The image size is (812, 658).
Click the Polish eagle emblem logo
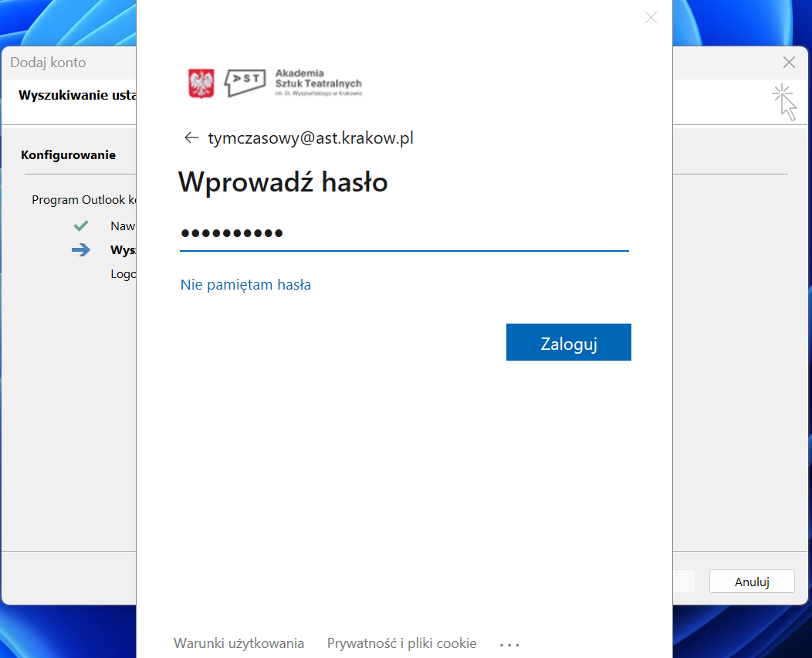pos(201,83)
